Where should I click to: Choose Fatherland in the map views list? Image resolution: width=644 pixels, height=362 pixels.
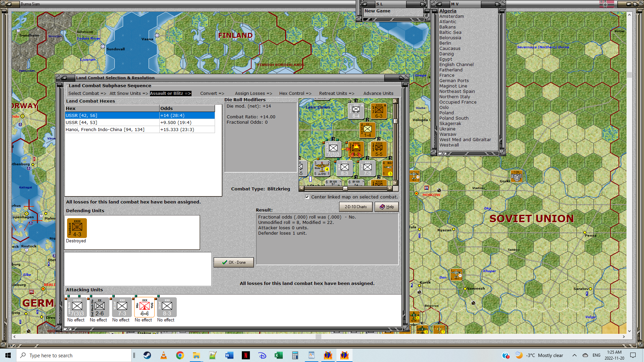pos(450,70)
